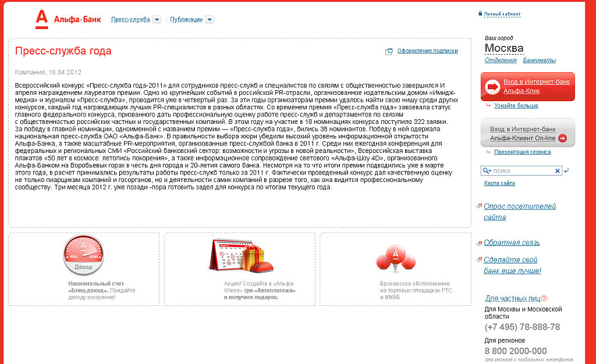
Task: Click the lock icon beside Личный кабинет
Action: [x=480, y=13]
